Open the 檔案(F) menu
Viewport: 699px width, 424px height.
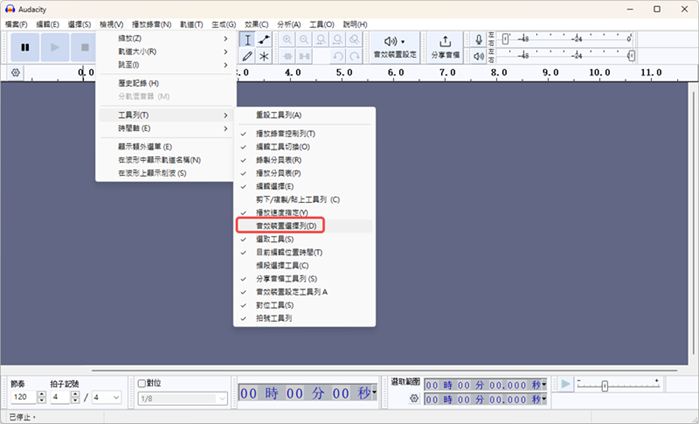coord(16,25)
